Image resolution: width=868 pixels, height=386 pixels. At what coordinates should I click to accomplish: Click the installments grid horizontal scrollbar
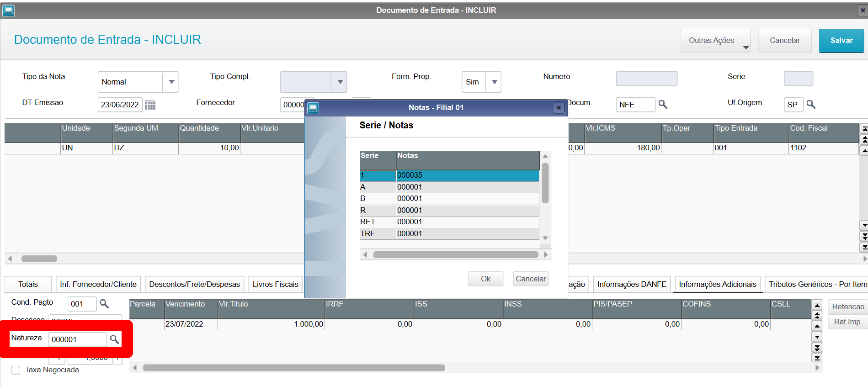pos(294,368)
